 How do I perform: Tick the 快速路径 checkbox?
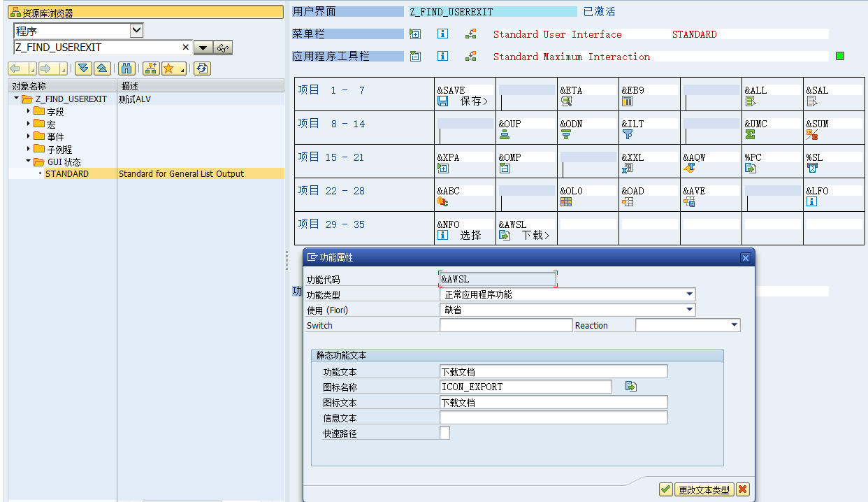point(444,433)
